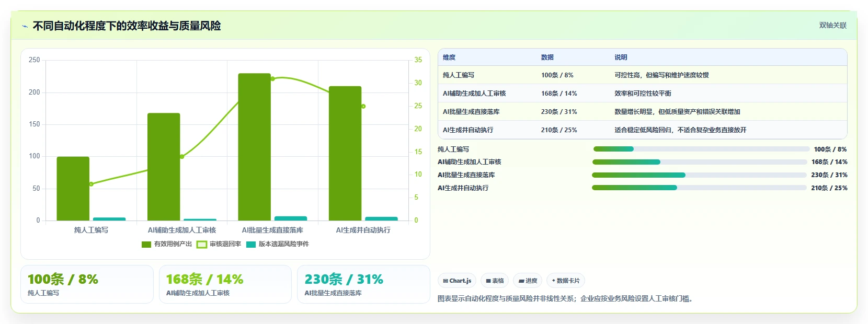This screenshot has width=868, height=324.
Task: Click the teal risk bar for AI生成并自动执行
Action: coord(381,218)
